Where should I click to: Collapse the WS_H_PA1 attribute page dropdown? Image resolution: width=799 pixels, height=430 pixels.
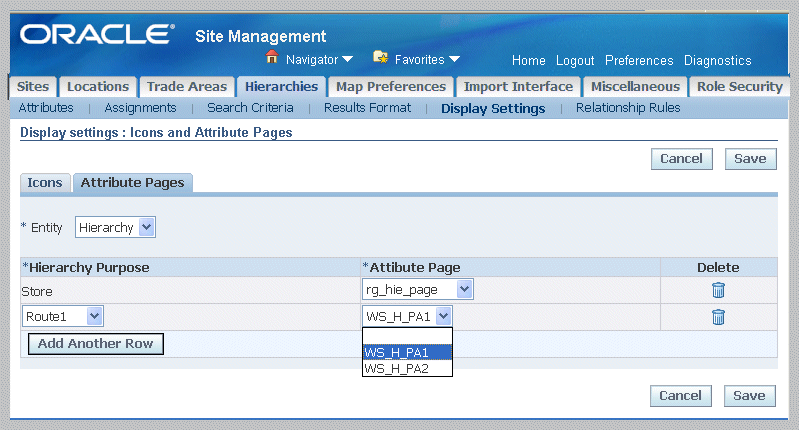click(x=407, y=316)
